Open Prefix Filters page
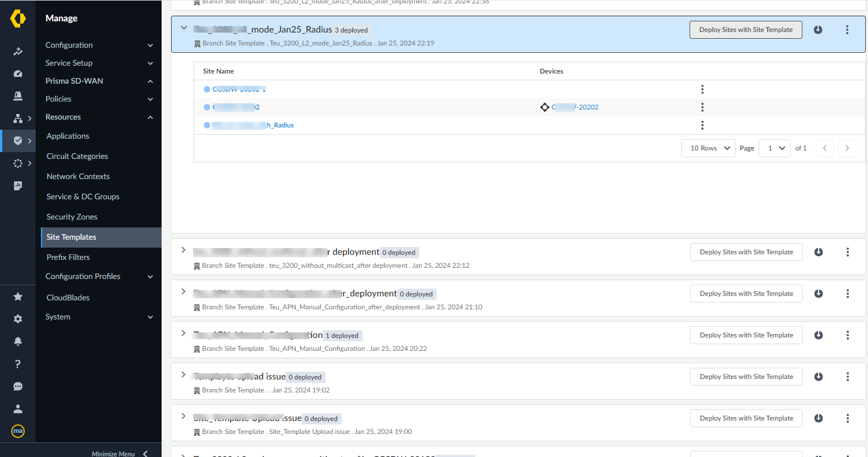Viewport: 868px width, 457px height. 68,257
